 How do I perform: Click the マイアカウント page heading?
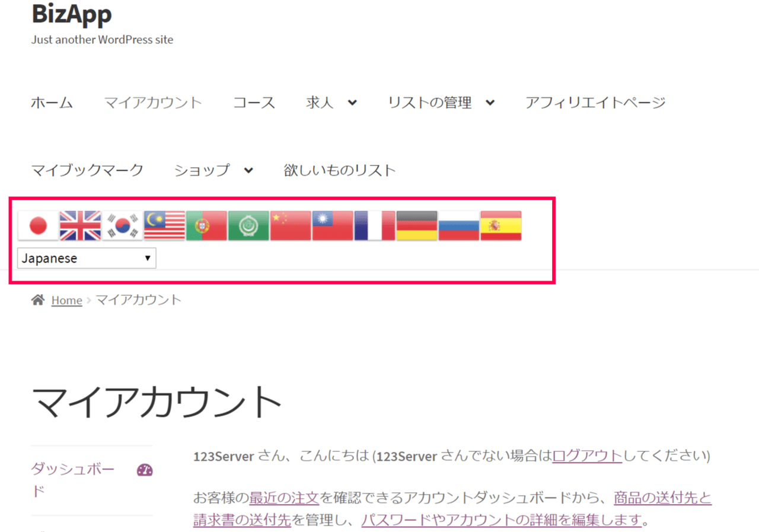click(157, 402)
